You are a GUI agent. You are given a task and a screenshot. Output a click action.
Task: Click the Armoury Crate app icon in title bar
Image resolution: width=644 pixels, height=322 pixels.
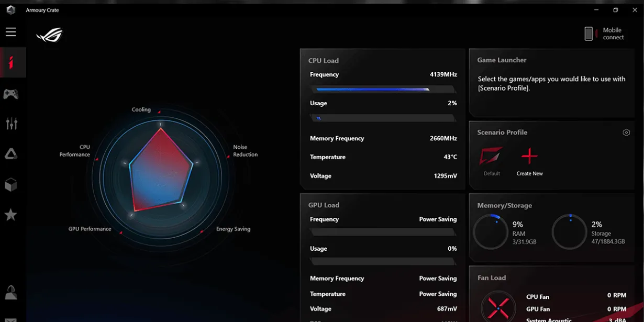click(x=10, y=10)
